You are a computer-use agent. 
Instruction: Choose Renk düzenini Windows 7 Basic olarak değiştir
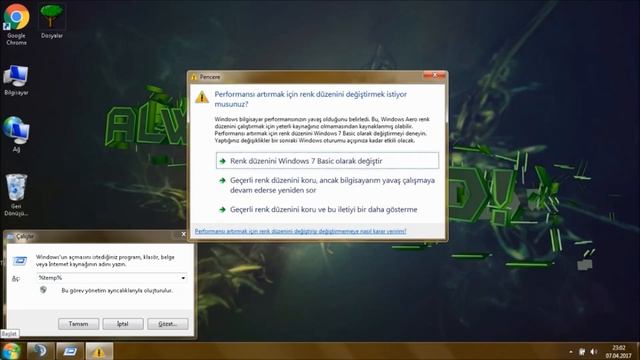click(327, 161)
